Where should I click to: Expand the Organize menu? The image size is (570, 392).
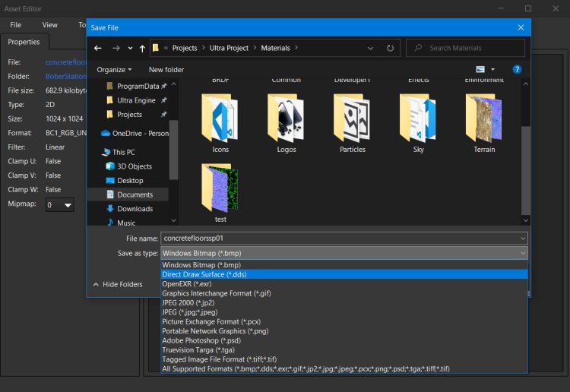click(x=114, y=69)
